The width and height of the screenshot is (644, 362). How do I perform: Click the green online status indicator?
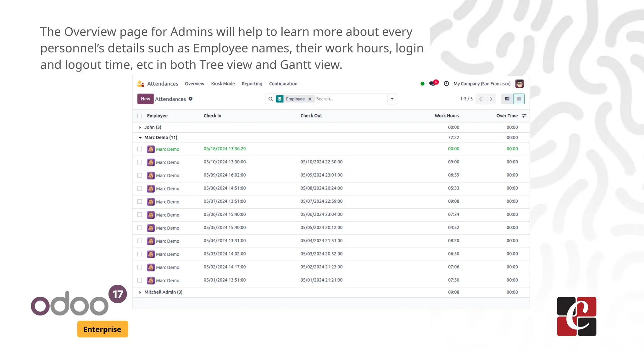(422, 84)
